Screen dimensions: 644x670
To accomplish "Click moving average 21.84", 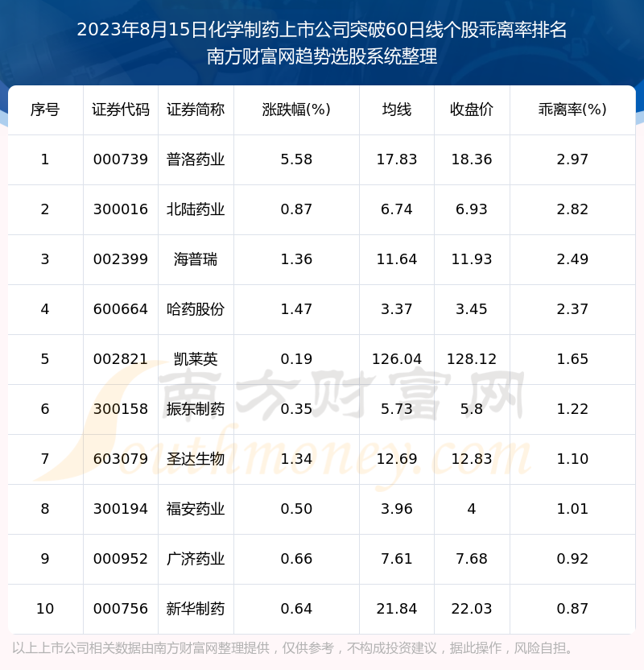I will pyautogui.click(x=397, y=610).
